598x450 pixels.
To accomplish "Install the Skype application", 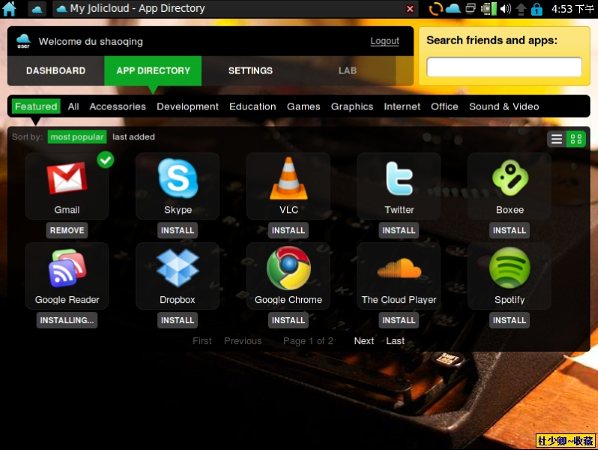I will click(178, 230).
